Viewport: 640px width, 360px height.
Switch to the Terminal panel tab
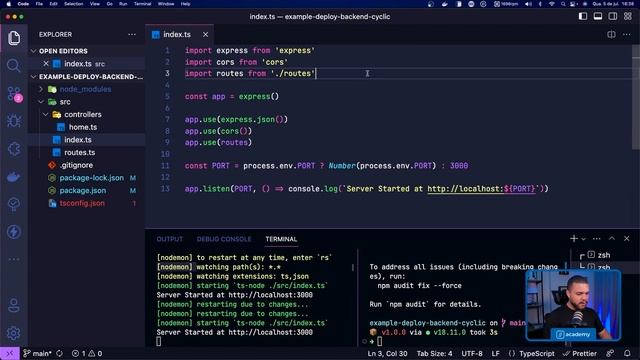[x=281, y=239]
